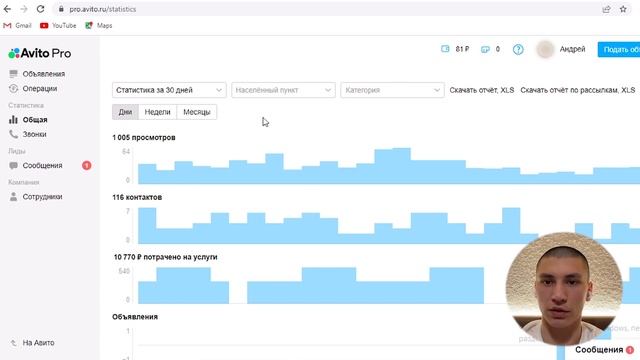This screenshot has height=360, width=640.
Task: Click the first bar in the contacts chart
Action: point(147,226)
